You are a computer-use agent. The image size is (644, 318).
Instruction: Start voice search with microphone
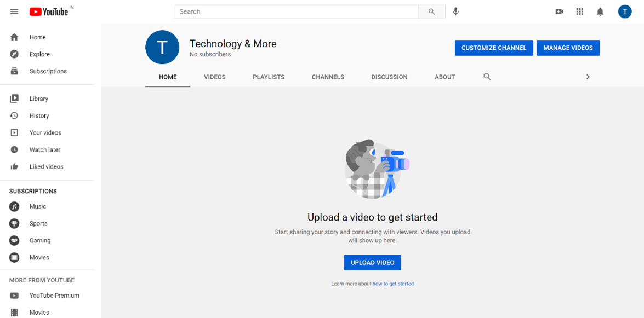coord(455,11)
